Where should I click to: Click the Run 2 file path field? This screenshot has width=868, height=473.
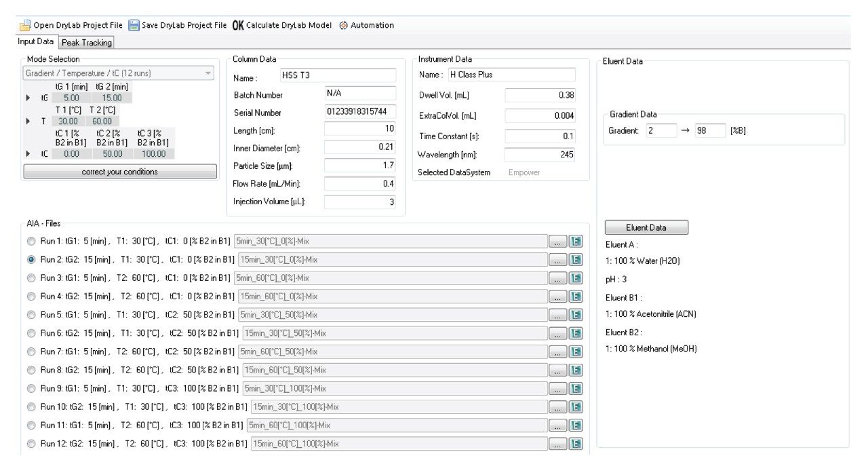pyautogui.click(x=393, y=259)
